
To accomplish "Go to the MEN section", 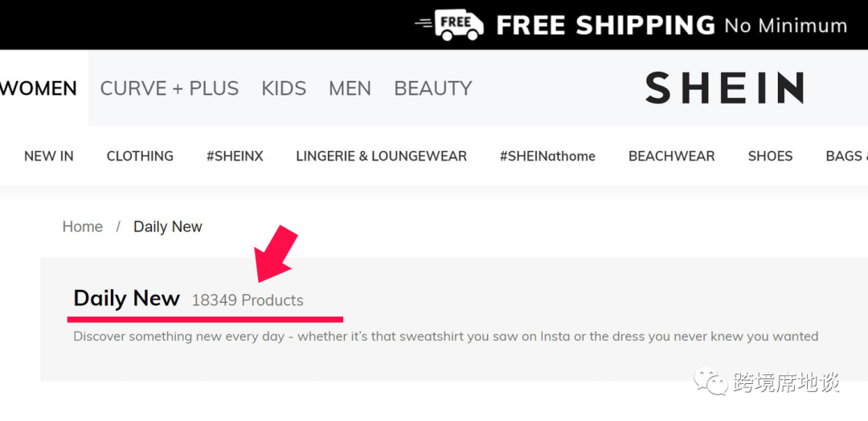I will point(350,88).
